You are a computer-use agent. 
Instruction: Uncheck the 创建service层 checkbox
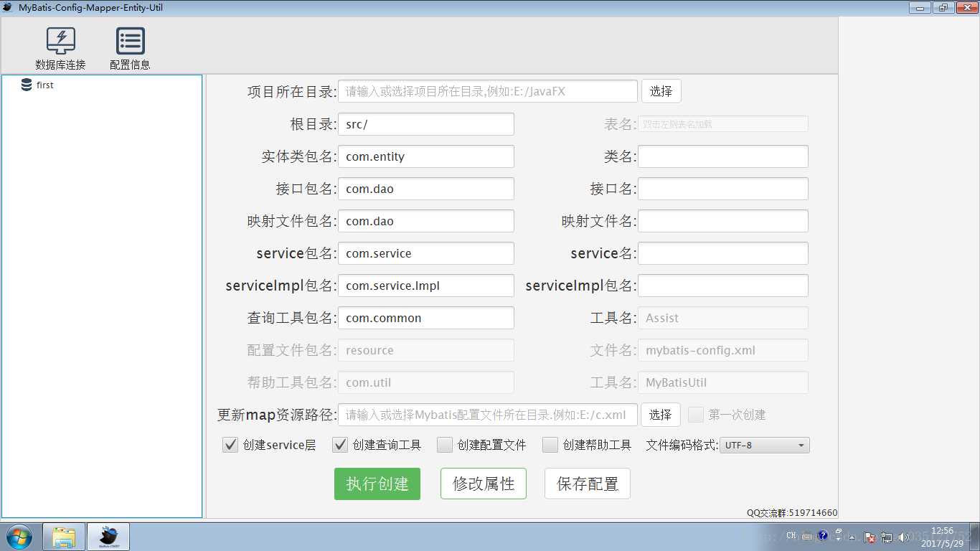(230, 445)
